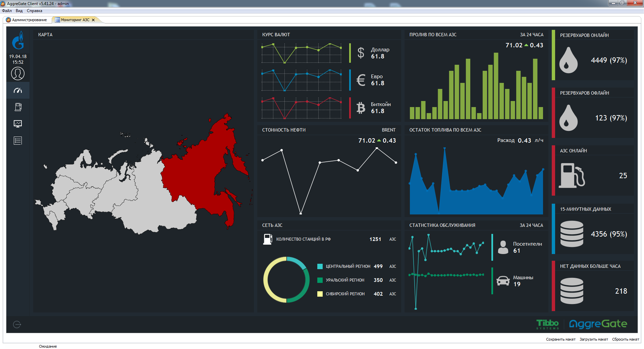
Task: Click green Уральский регион legend swatch
Action: pyautogui.click(x=320, y=280)
